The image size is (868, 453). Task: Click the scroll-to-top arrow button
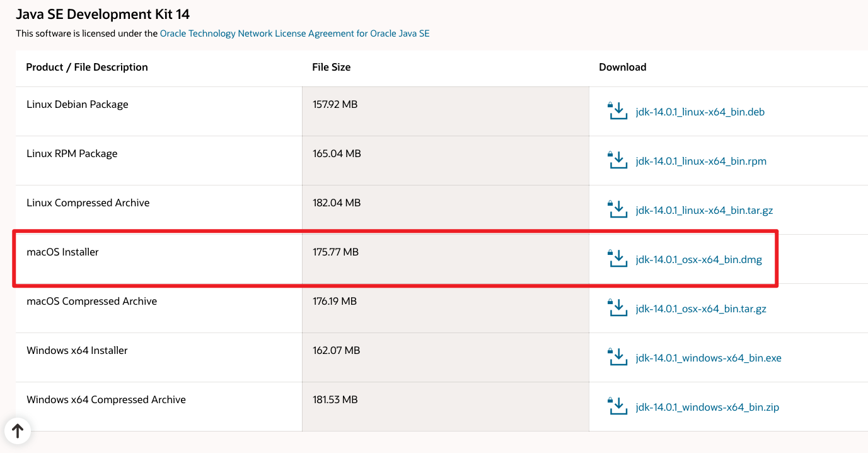click(x=18, y=431)
